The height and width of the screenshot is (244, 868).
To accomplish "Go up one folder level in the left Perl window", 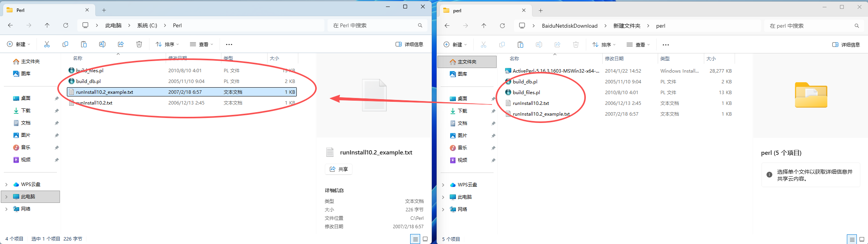I will coord(47,25).
